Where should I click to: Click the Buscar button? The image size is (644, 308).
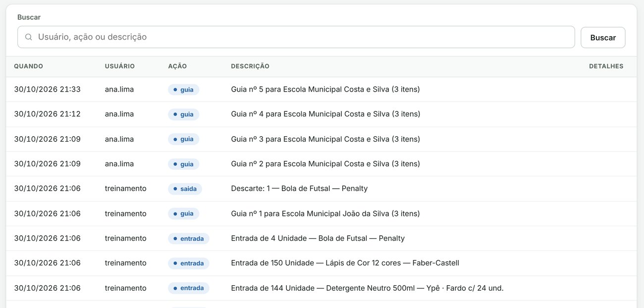point(603,38)
